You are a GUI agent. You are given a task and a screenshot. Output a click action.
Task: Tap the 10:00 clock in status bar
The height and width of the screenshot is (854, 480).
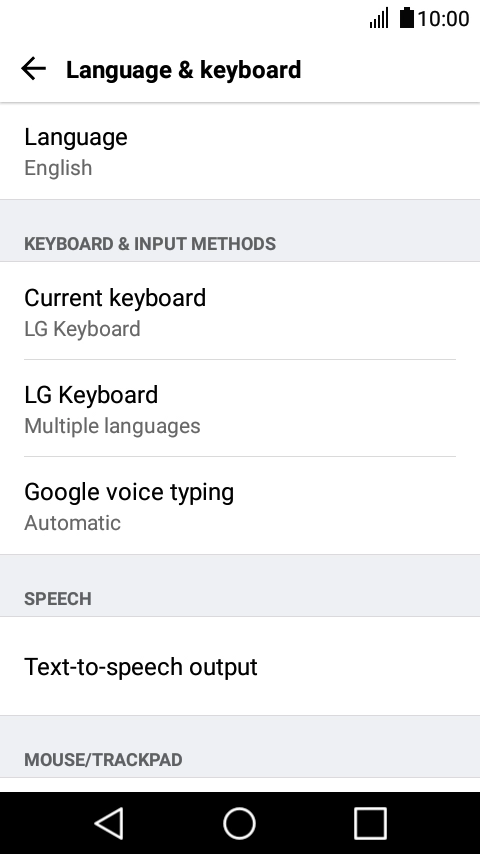click(x=443, y=19)
